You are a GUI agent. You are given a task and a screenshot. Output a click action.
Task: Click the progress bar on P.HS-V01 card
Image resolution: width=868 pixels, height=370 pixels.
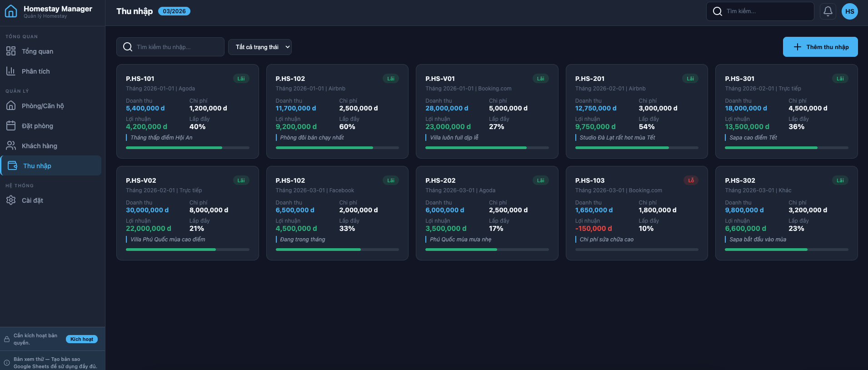click(x=487, y=148)
